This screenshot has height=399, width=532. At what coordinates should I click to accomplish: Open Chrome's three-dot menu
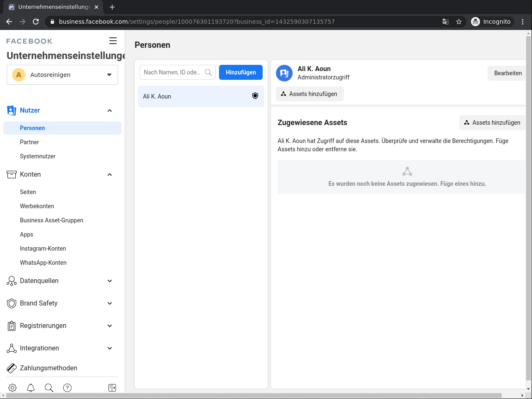tap(523, 22)
